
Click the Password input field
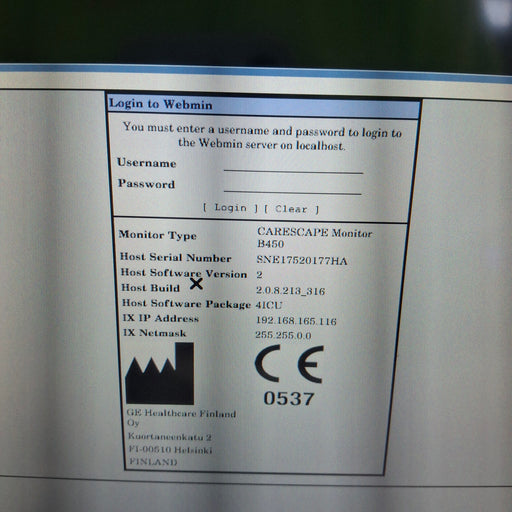tap(293, 188)
